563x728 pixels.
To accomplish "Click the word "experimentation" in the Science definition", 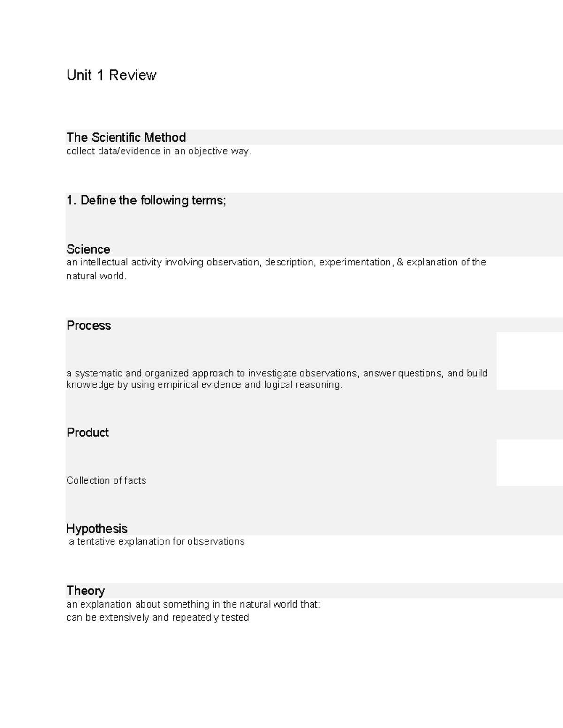I will point(355,262).
